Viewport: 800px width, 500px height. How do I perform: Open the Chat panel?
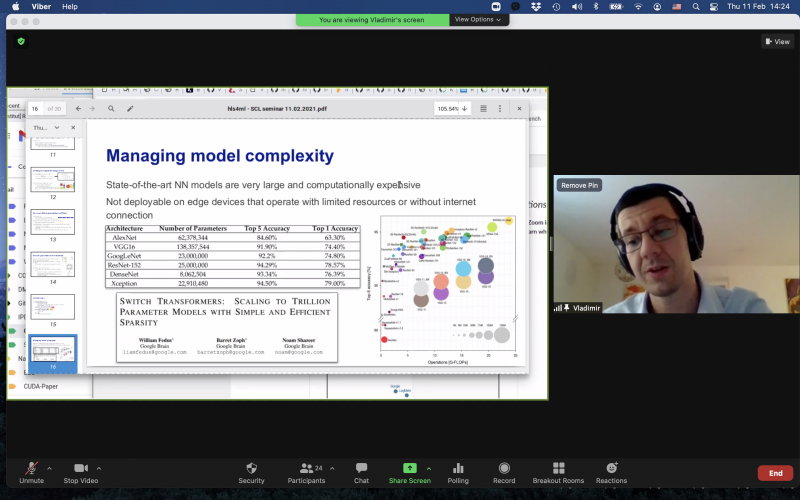click(361, 472)
